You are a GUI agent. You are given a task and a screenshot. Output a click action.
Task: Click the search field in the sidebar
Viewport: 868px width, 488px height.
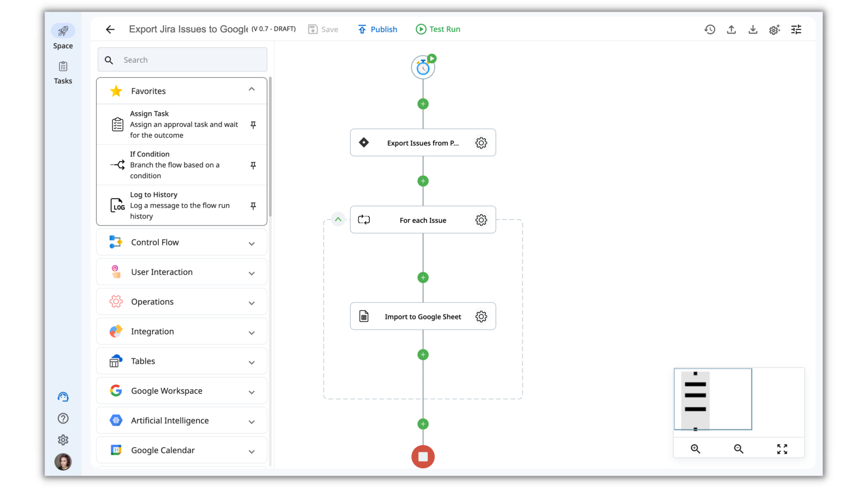[182, 59]
